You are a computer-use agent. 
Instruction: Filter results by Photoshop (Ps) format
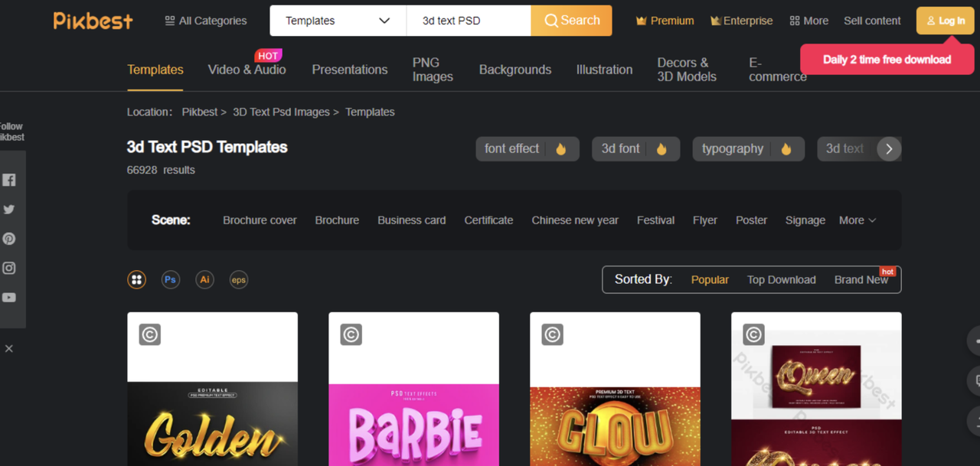tap(170, 279)
